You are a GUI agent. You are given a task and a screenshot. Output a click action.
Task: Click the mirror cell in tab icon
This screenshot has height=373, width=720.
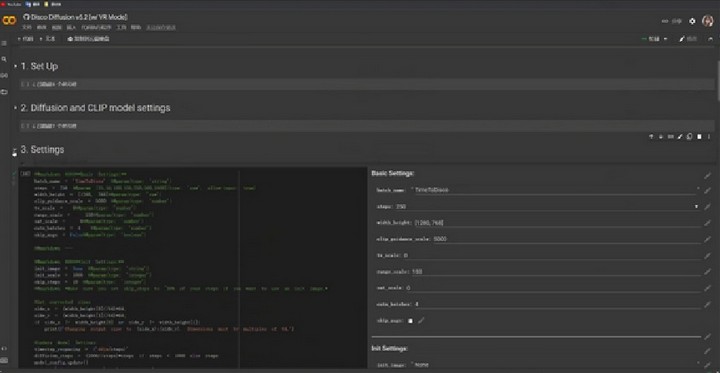[x=690, y=137]
